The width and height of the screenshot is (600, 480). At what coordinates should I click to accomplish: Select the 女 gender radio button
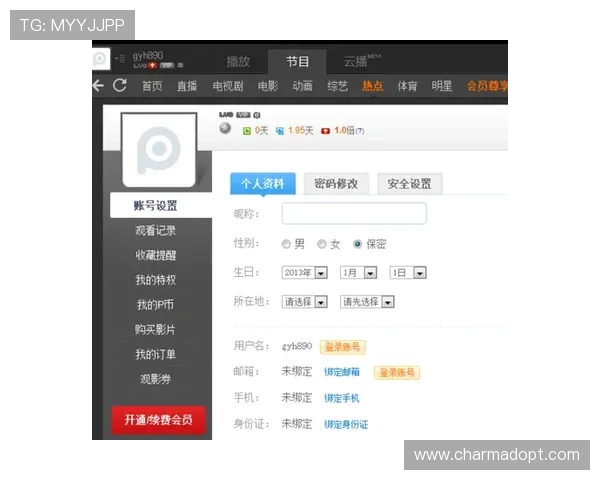click(322, 244)
